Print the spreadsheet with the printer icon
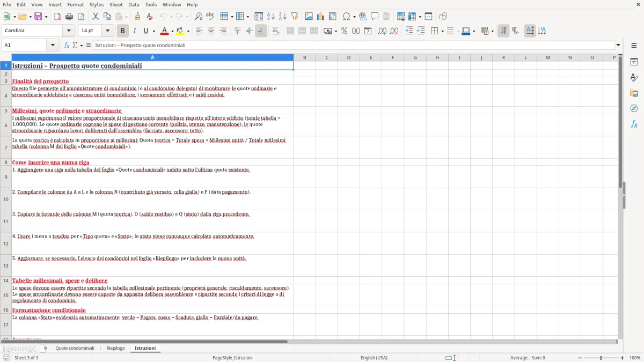 pos(69,17)
